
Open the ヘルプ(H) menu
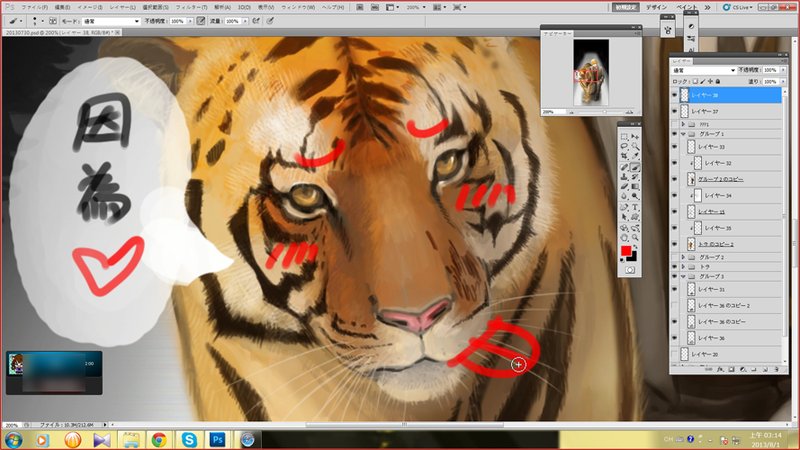333,7
